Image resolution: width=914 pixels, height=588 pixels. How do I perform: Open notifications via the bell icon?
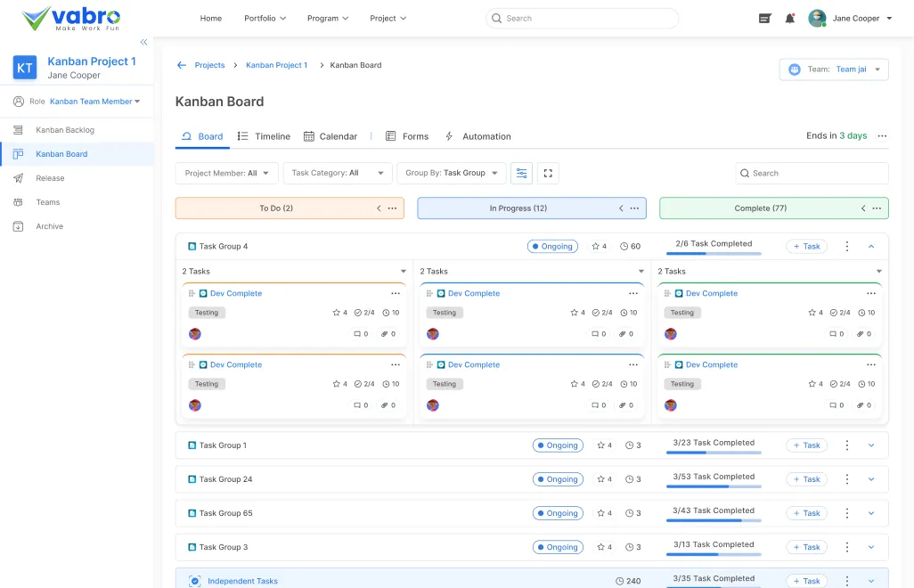coord(789,18)
